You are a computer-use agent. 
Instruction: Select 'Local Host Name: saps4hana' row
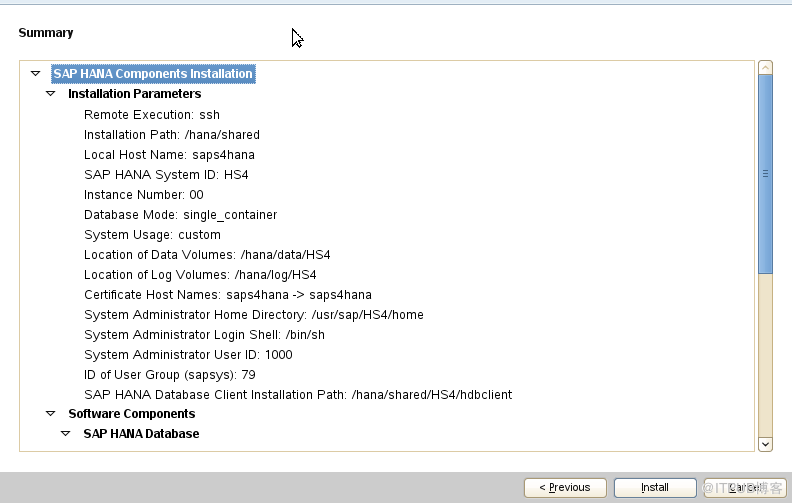(x=169, y=155)
